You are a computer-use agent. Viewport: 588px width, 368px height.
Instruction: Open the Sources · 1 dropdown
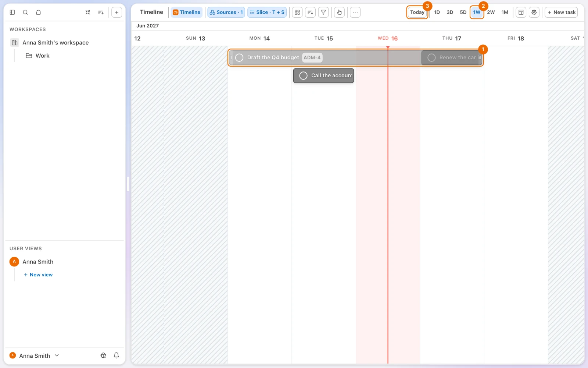click(x=226, y=12)
